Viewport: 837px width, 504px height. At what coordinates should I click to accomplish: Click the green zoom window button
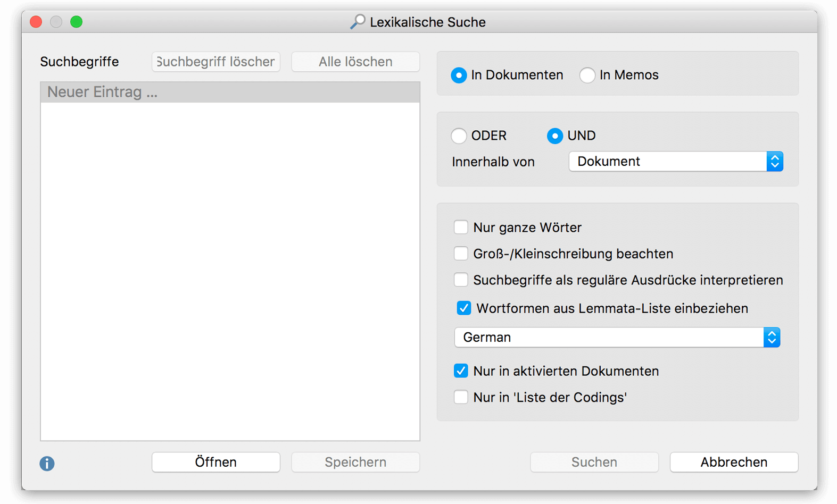click(77, 22)
